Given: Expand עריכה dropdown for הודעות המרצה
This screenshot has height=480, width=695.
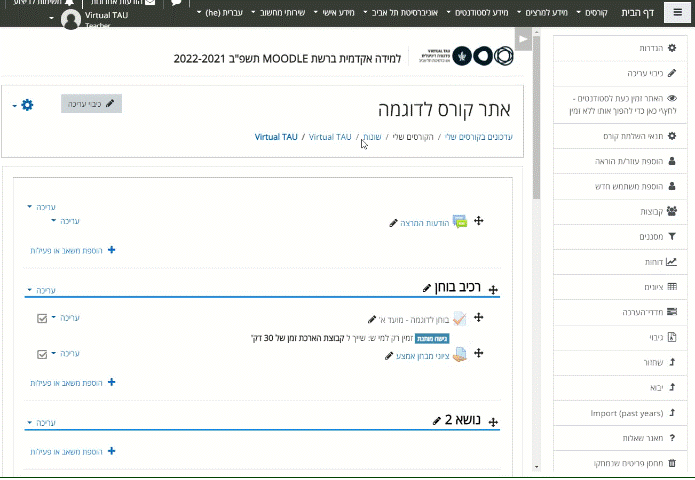Looking at the screenshot, I should (66, 221).
